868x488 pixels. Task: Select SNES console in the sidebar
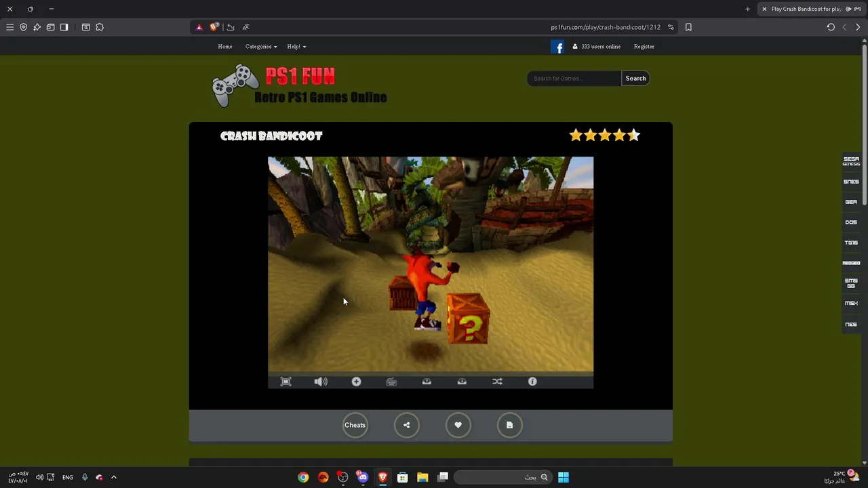[851, 182]
